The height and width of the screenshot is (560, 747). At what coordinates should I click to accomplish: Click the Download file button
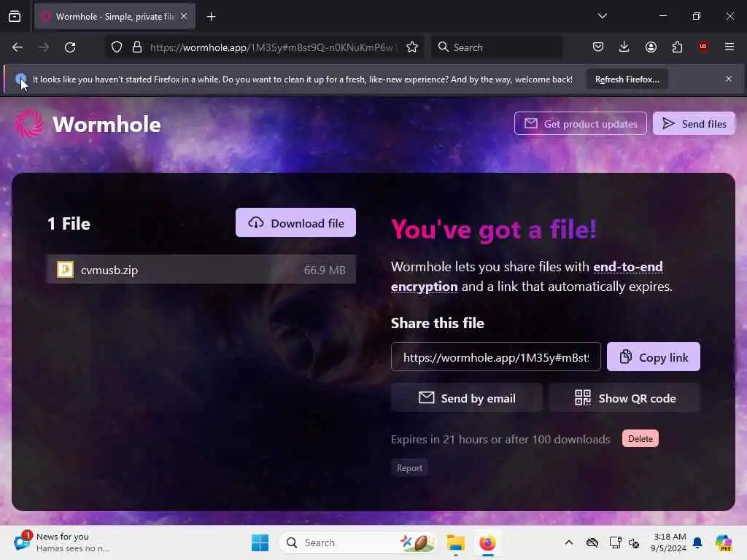point(295,223)
